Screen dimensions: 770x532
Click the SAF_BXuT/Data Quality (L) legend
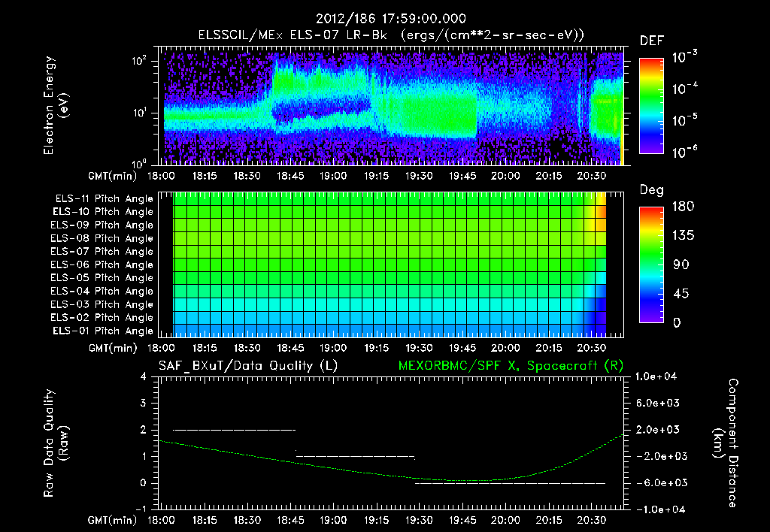click(248, 366)
